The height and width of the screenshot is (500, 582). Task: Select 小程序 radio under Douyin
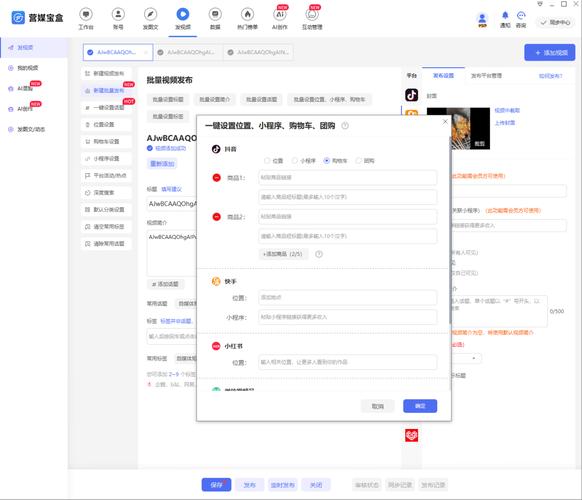[x=294, y=161]
